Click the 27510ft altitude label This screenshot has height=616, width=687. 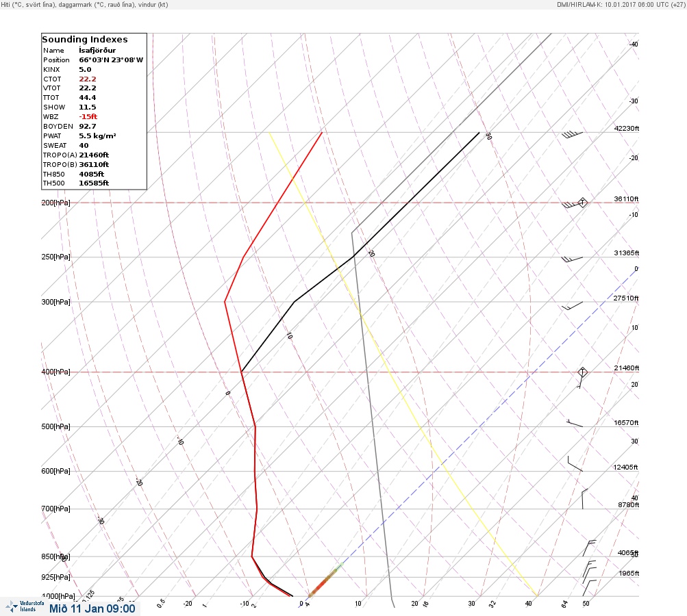point(626,298)
